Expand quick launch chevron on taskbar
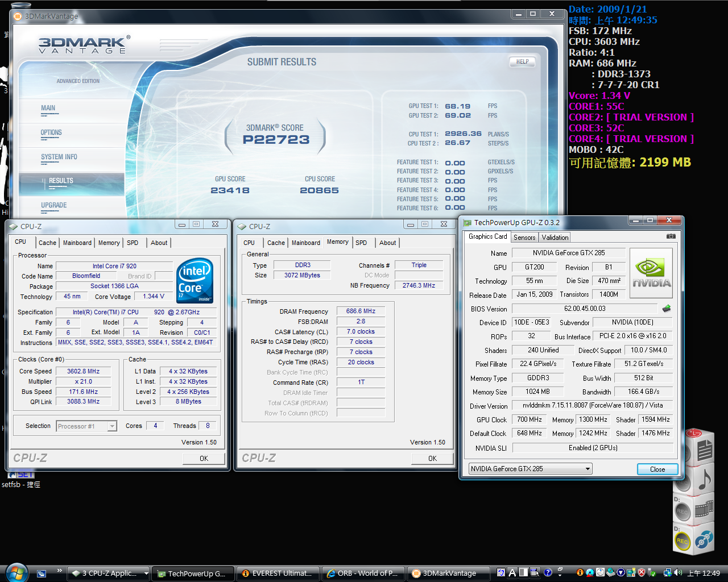 (59, 571)
